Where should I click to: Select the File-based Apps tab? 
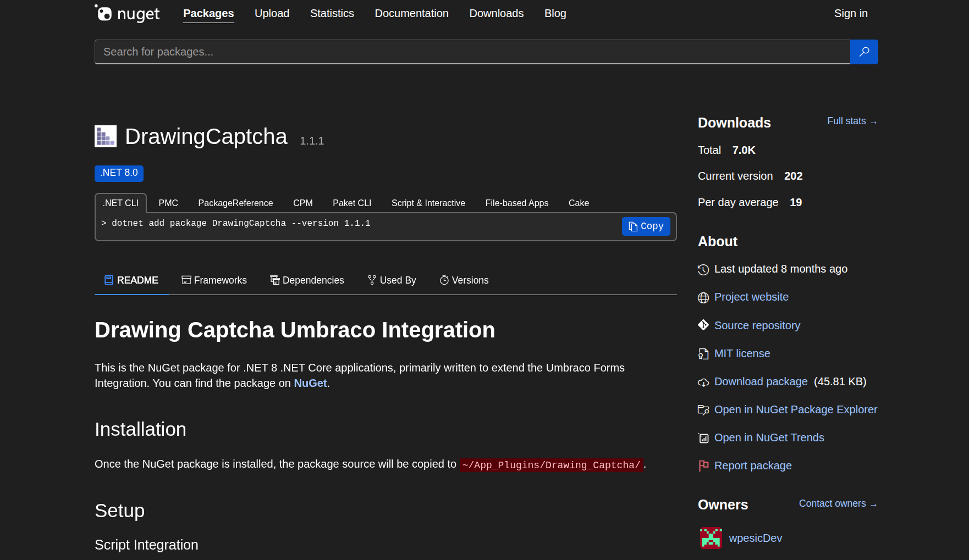517,203
